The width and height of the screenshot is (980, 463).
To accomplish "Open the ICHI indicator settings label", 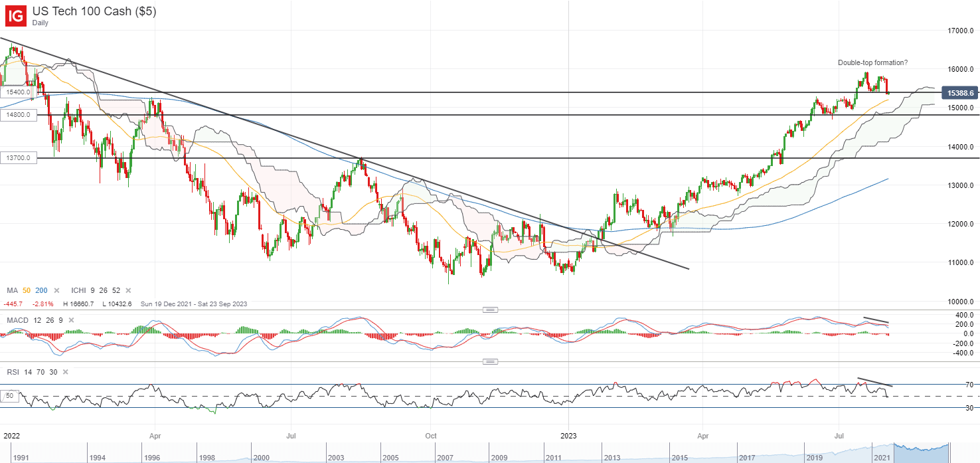I will click(79, 291).
